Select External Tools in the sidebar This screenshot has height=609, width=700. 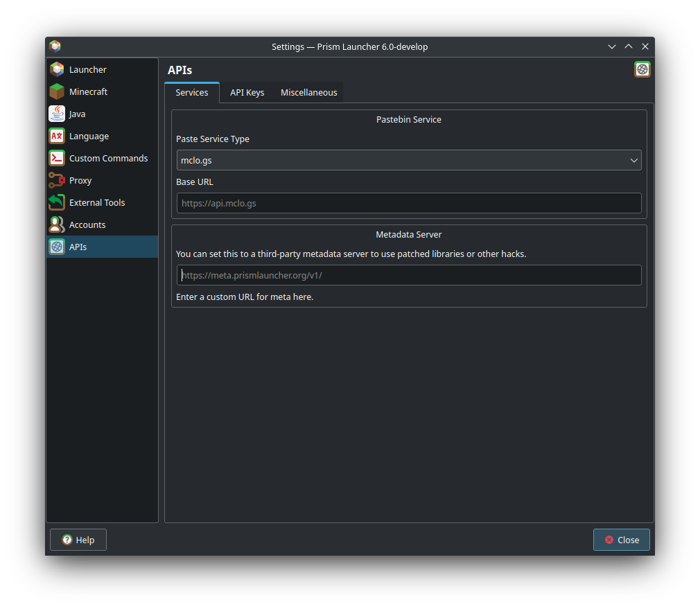(x=103, y=202)
